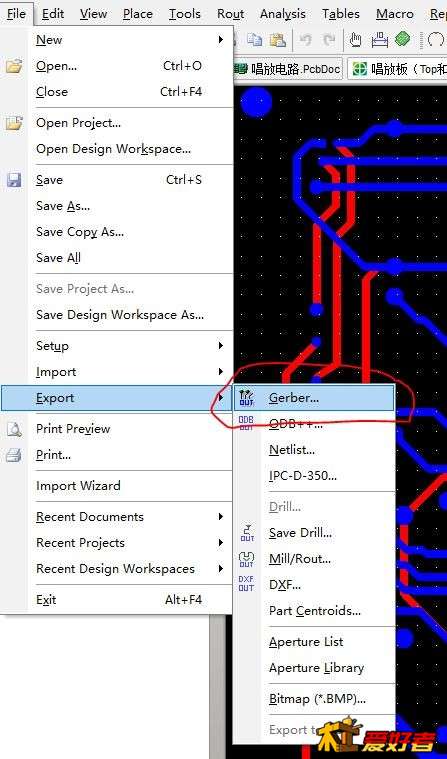Click the printer icon beside Print
Viewport: 447px width, 759px height.
[x=14, y=455]
